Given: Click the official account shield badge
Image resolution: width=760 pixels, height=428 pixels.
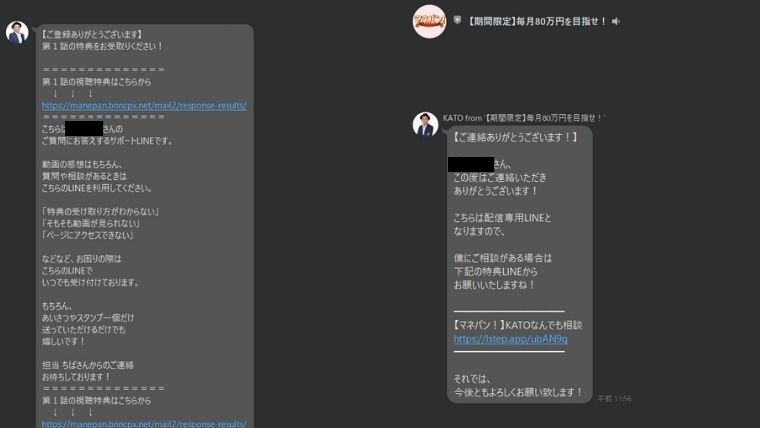Looking at the screenshot, I should click(x=457, y=20).
